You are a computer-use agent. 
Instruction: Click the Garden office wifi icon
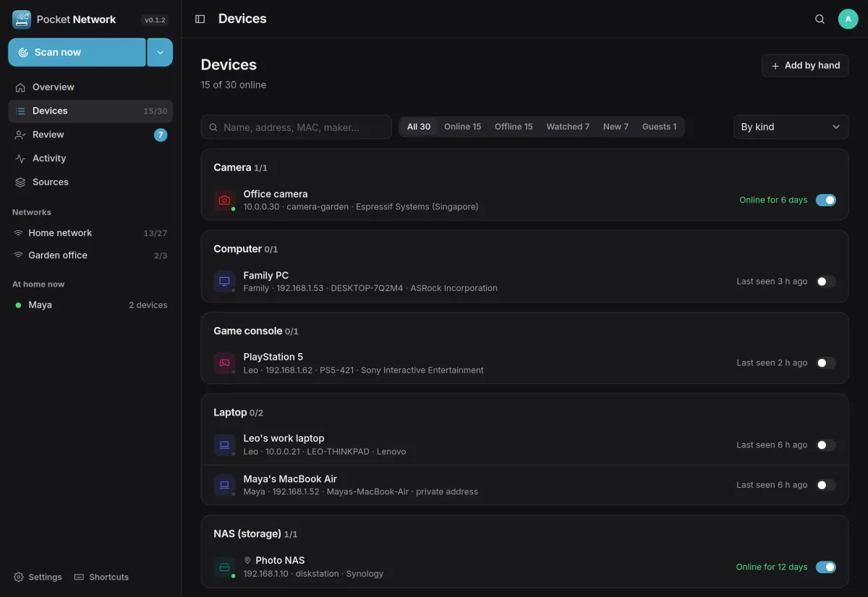coord(18,255)
